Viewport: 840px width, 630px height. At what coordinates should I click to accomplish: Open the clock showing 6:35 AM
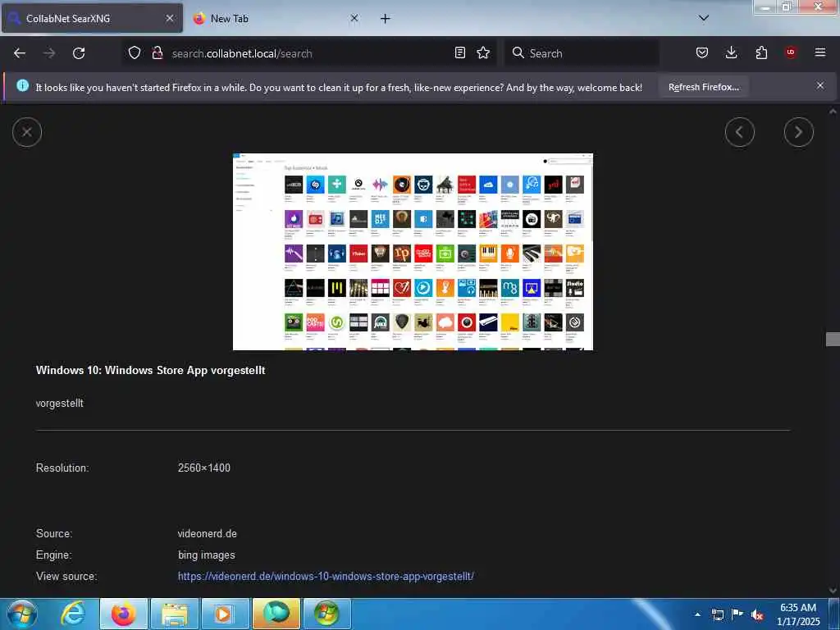(x=798, y=614)
